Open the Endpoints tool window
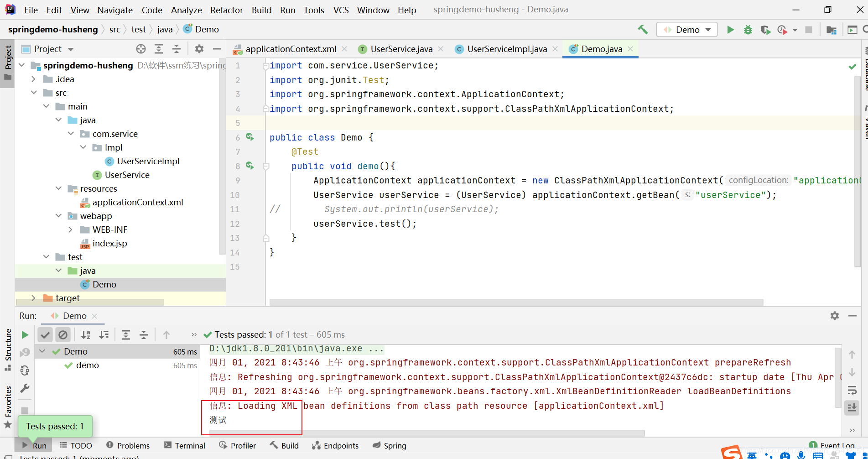Image resolution: width=868 pixels, height=459 pixels. pyautogui.click(x=335, y=445)
